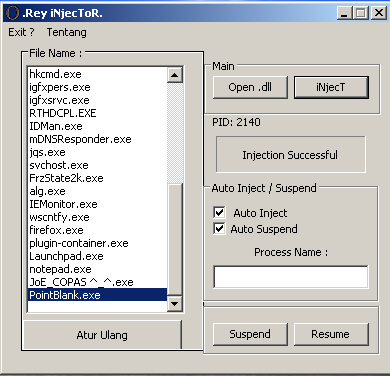The height and width of the screenshot is (376, 390).
Task: Select IDMan.exe in the file list
Action: pyautogui.click(x=97, y=126)
